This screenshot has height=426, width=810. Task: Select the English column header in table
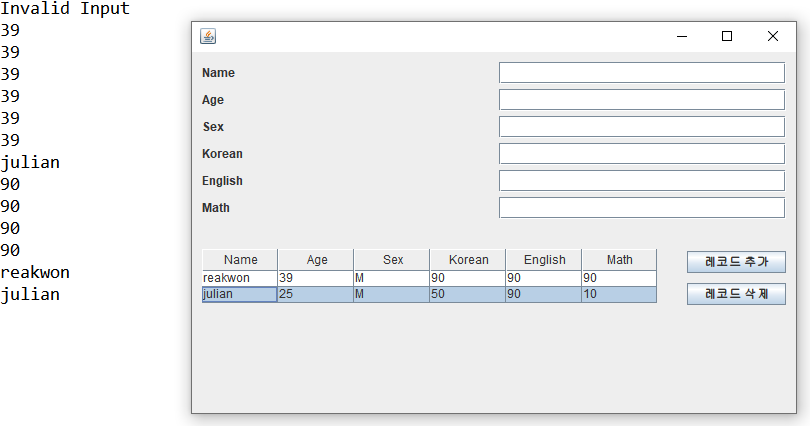click(x=543, y=260)
